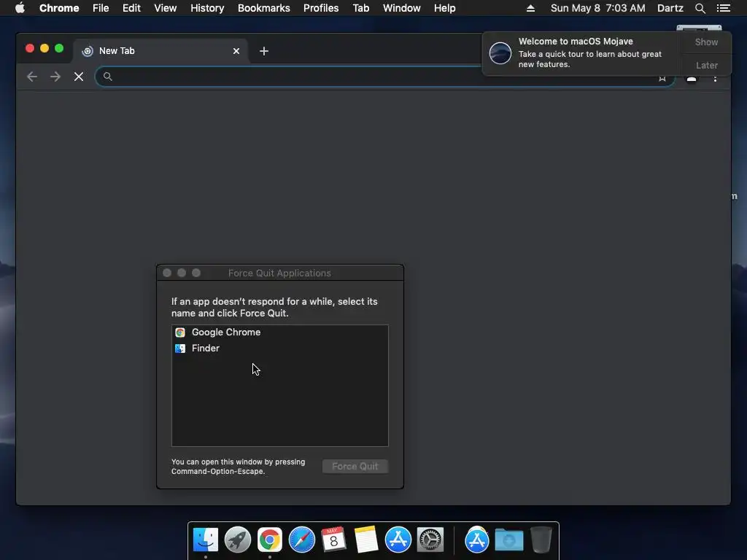Select Finder in Force Quit list
This screenshot has height=560, width=747.
coord(279,348)
